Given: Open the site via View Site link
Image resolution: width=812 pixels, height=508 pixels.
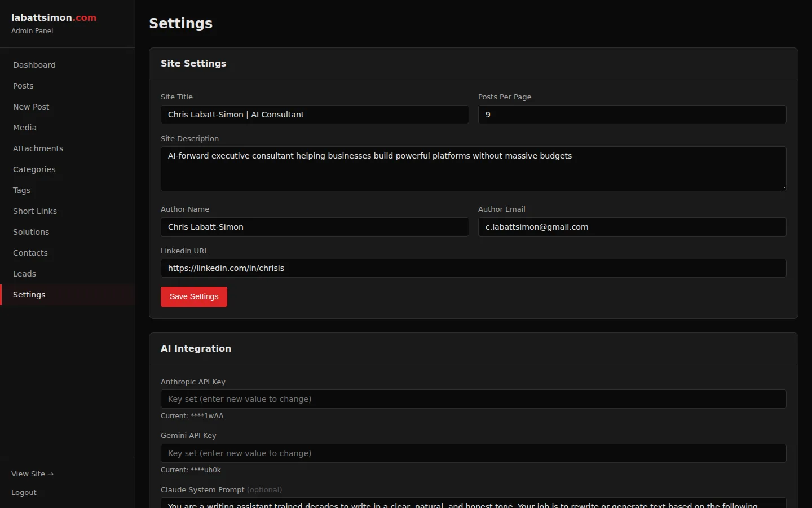Looking at the screenshot, I should click(x=32, y=474).
